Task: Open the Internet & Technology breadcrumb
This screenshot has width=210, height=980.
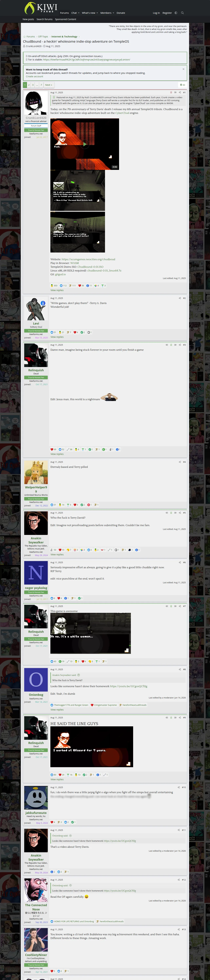Action: pyautogui.click(x=64, y=37)
